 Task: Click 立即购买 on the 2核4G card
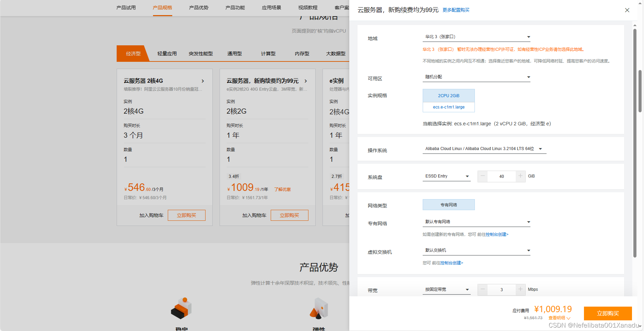[187, 215]
